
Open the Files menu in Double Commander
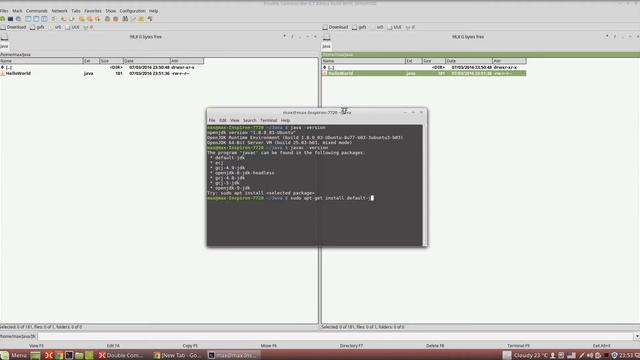(4, 11)
